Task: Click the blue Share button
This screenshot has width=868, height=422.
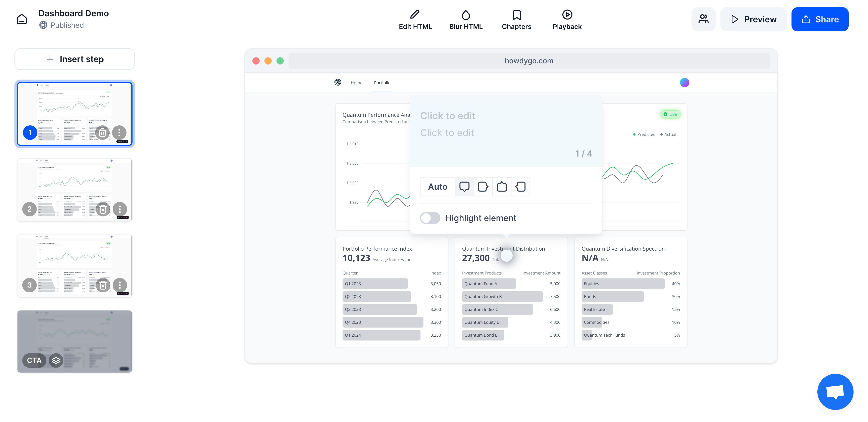Action: [x=819, y=19]
